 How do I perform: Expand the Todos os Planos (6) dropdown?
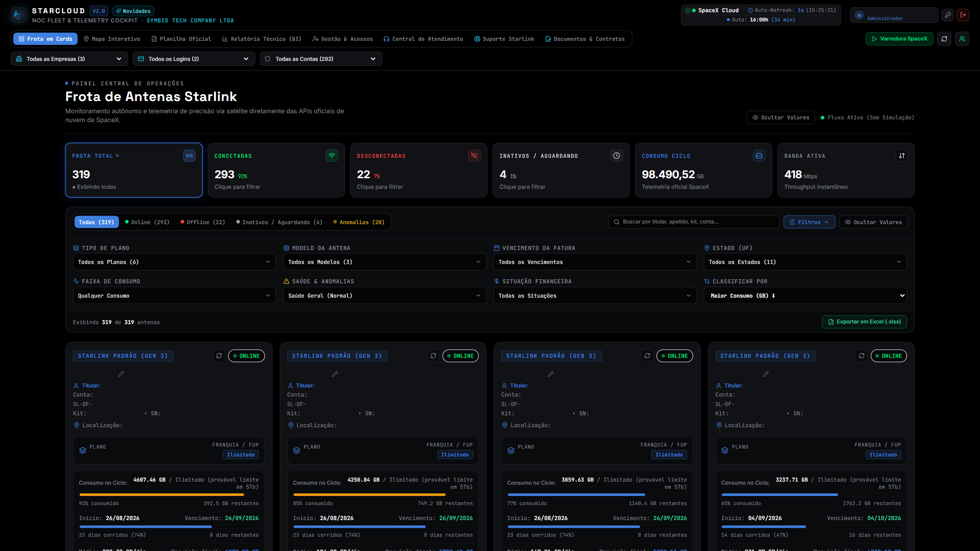point(174,262)
